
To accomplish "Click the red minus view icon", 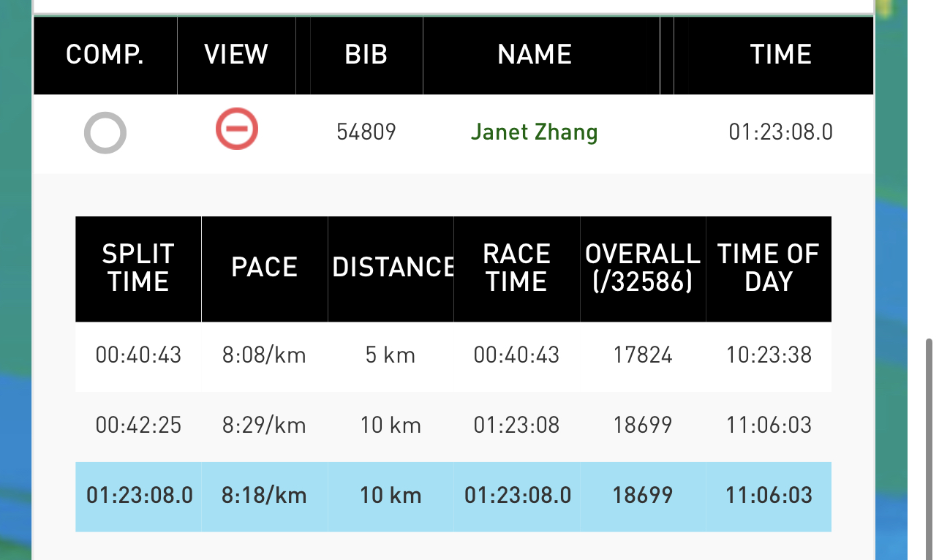I will click(237, 129).
